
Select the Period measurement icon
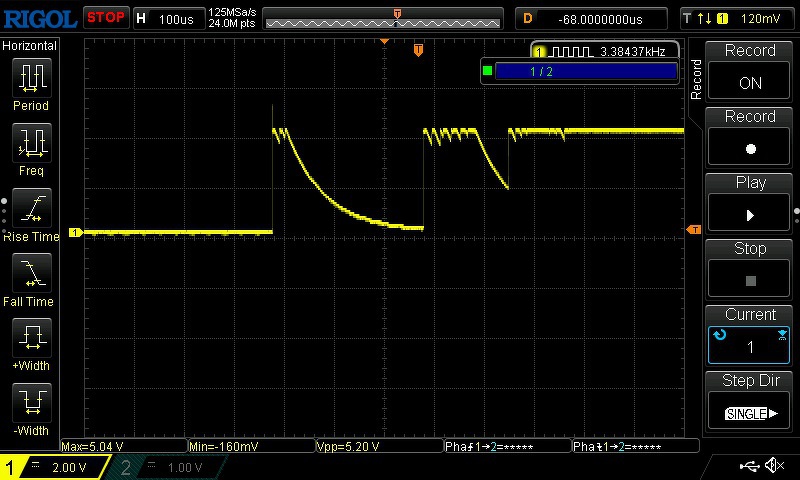[31, 78]
